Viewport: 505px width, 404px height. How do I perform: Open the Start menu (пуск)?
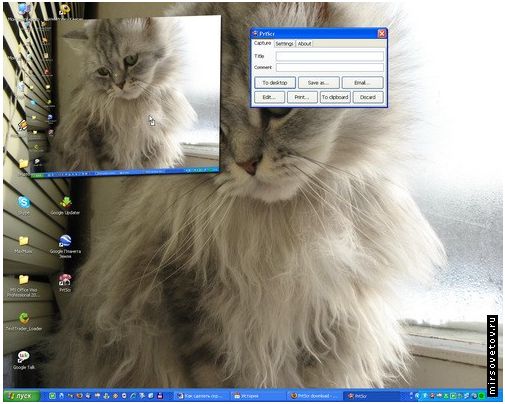click(22, 396)
